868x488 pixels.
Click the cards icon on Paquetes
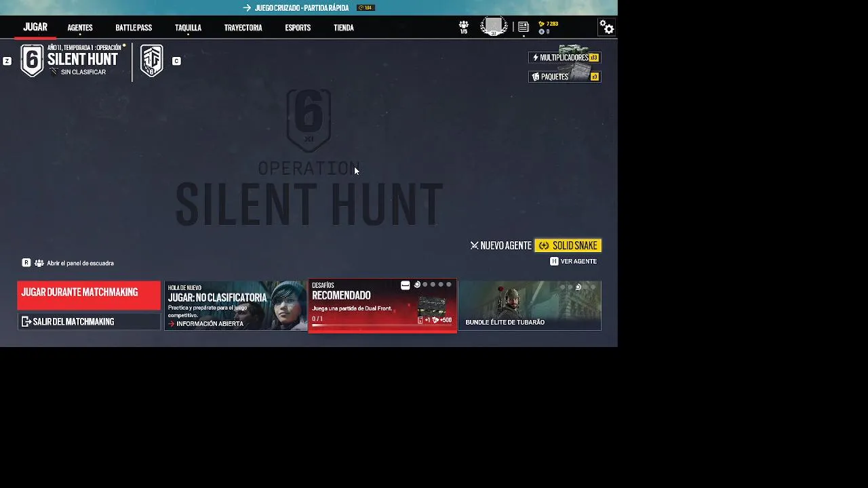click(536, 77)
